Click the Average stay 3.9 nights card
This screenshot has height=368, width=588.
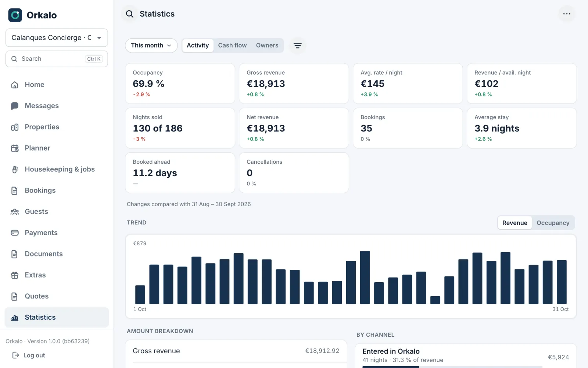click(522, 128)
